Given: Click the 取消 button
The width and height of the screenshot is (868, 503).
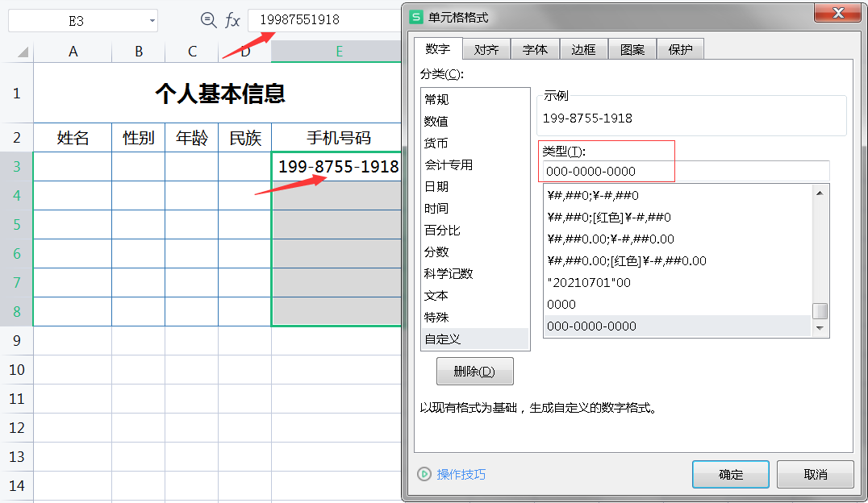Looking at the screenshot, I should coord(816,474).
